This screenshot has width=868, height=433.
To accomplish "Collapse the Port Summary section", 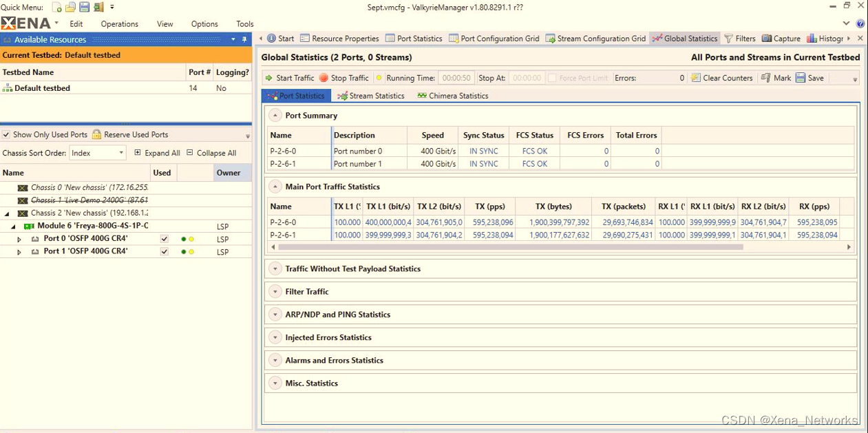I will click(x=275, y=116).
